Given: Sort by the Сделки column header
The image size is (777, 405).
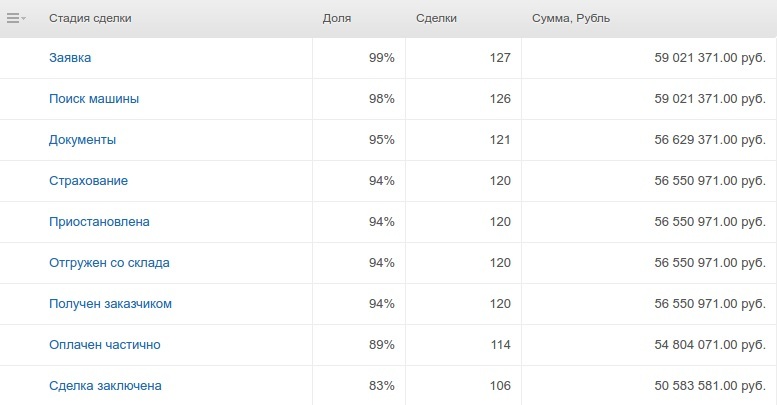Looking at the screenshot, I should point(436,18).
